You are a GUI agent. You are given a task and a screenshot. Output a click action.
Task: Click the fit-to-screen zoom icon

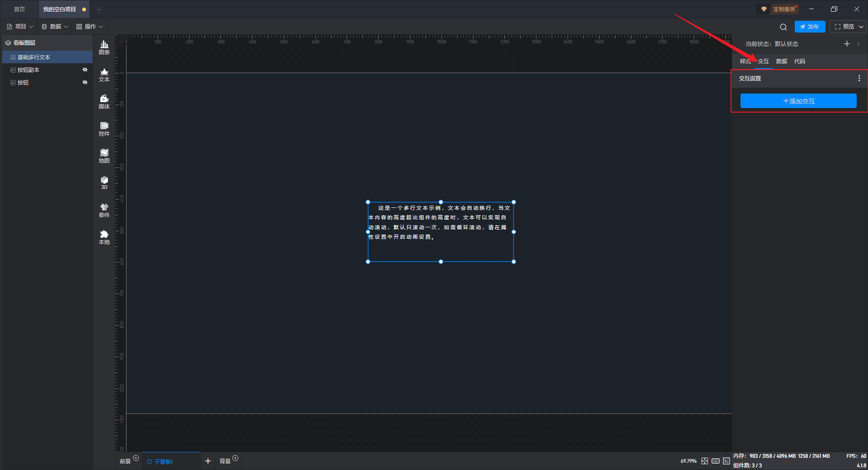704,461
